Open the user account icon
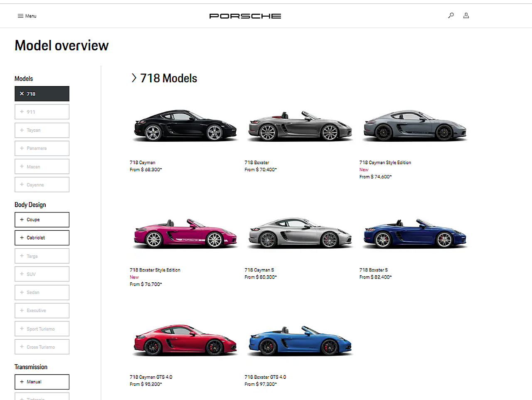The width and height of the screenshot is (532, 400). pos(466,15)
